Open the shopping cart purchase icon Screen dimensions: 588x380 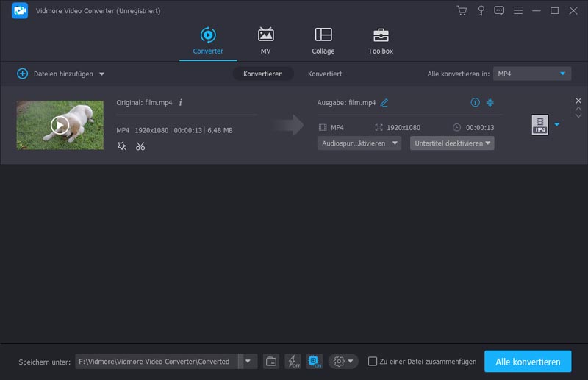coord(462,11)
